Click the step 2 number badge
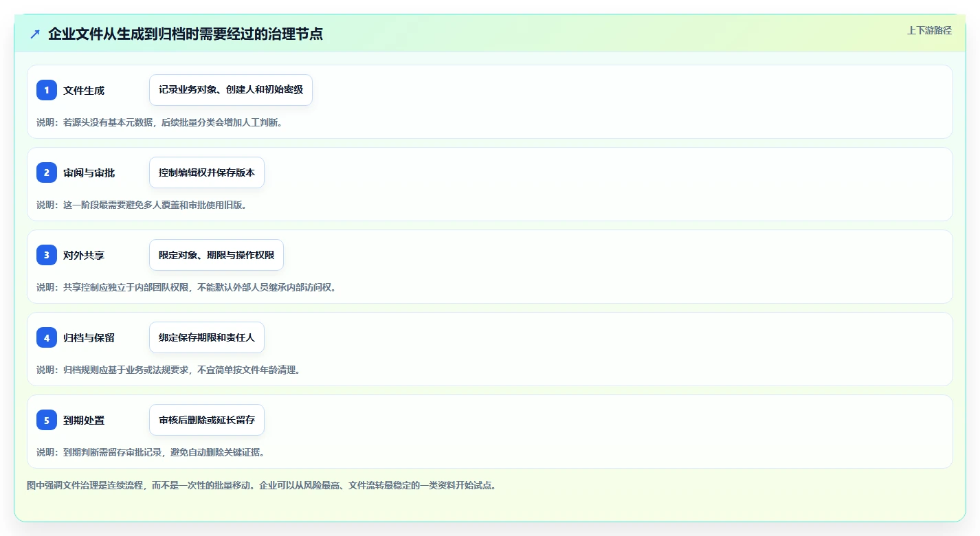The width and height of the screenshot is (980, 536). click(47, 172)
